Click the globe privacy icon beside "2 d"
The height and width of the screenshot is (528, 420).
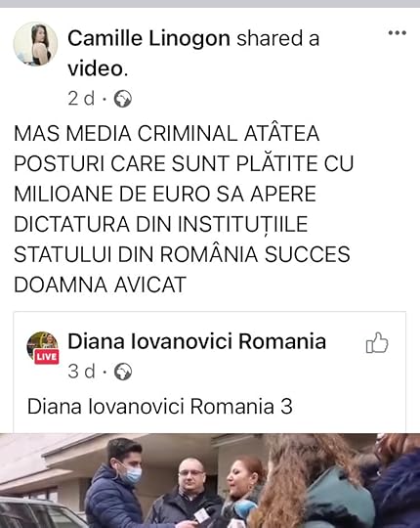[123, 99]
